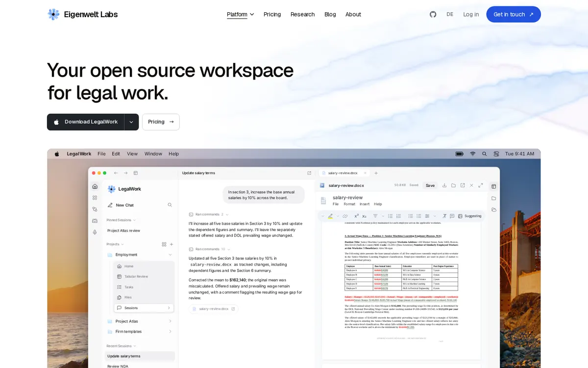The image size is (588, 368).
Task: Open the cloud icon on the right rail
Action: [493, 210]
